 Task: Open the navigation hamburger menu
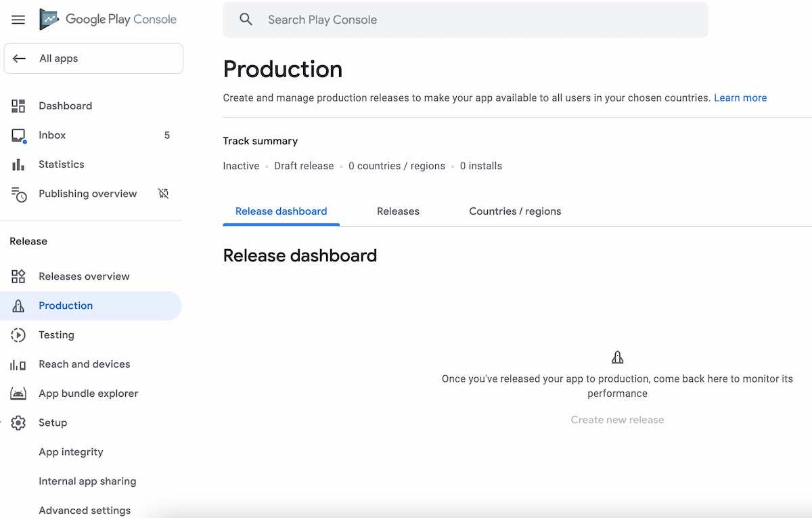coord(18,20)
